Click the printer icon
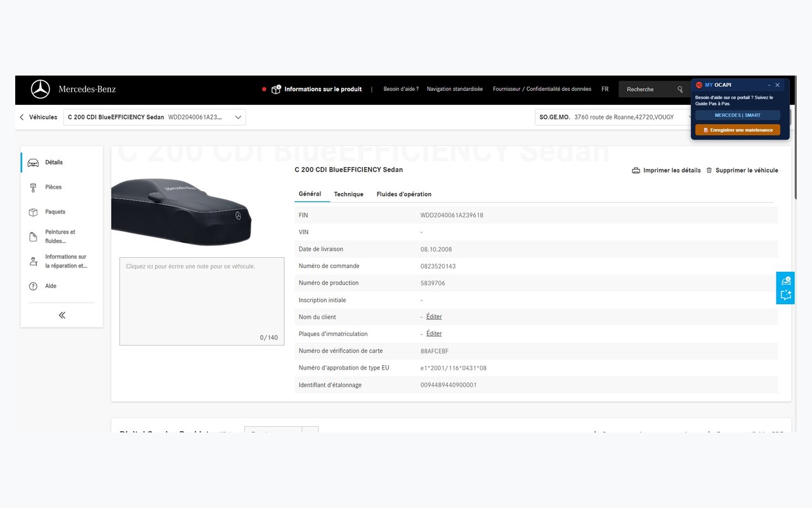 [636, 171]
